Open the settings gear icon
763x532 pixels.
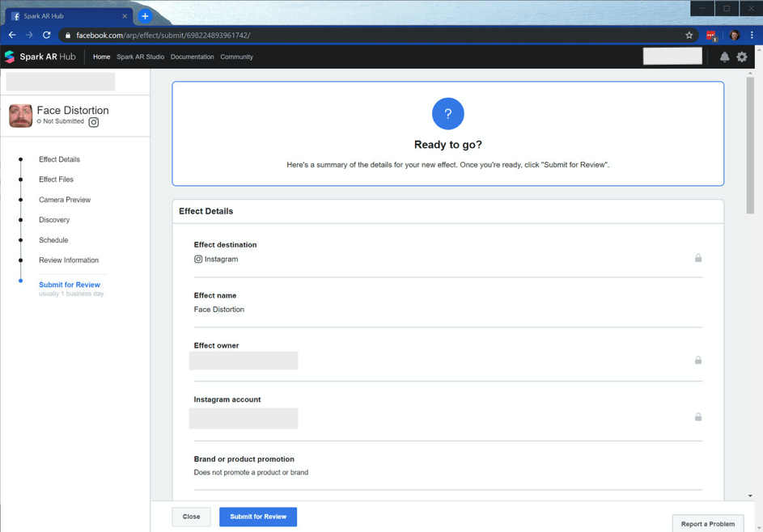742,57
